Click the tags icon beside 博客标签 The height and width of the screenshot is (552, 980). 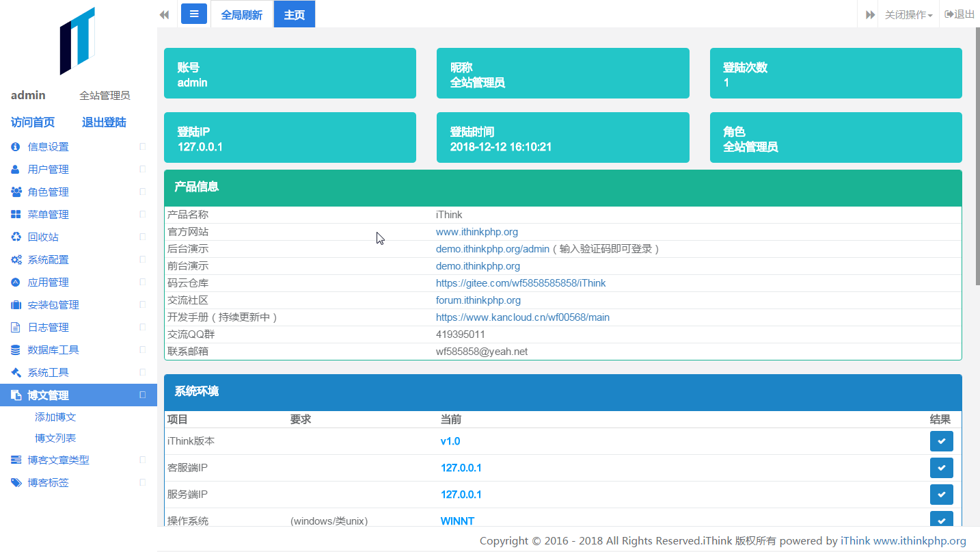coord(16,483)
